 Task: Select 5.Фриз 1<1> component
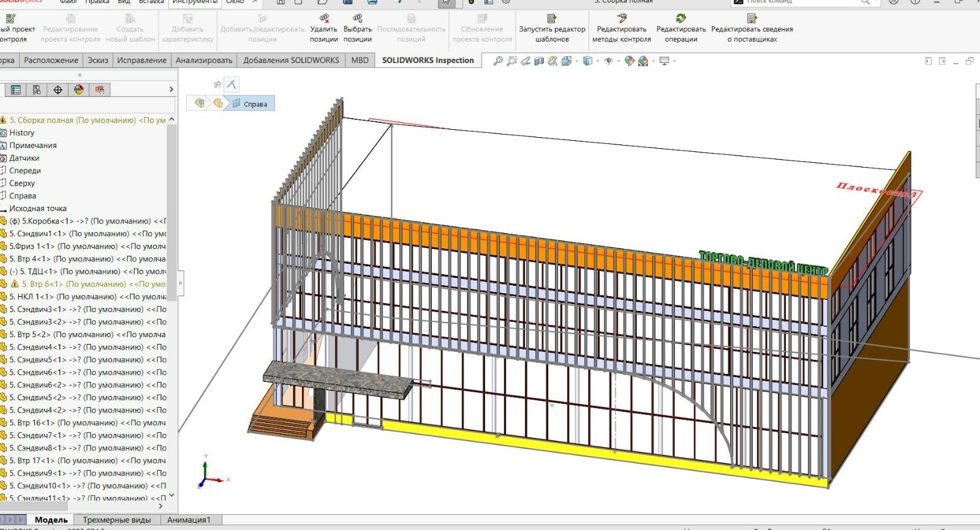[83, 246]
